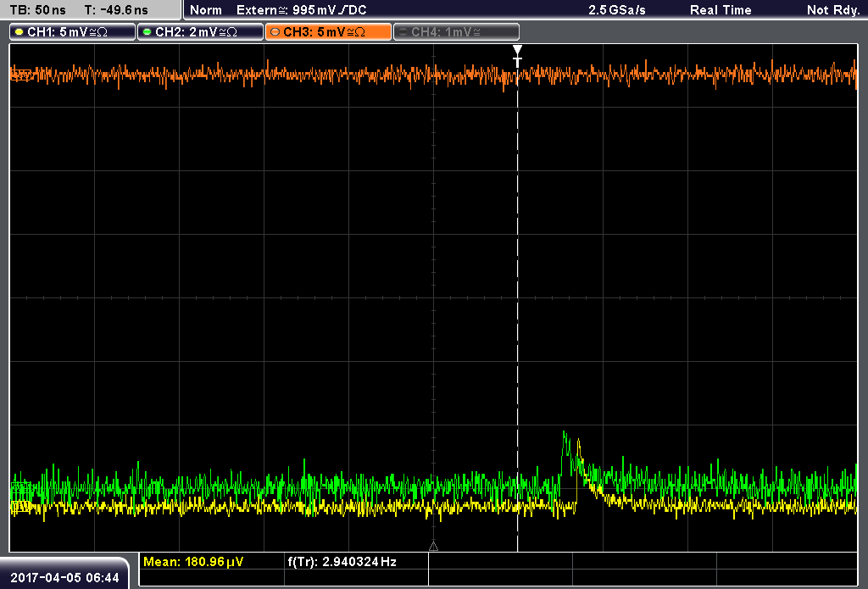Click the T: -49.6 ns trigger offset readout
The image size is (868, 589).
[x=116, y=10]
